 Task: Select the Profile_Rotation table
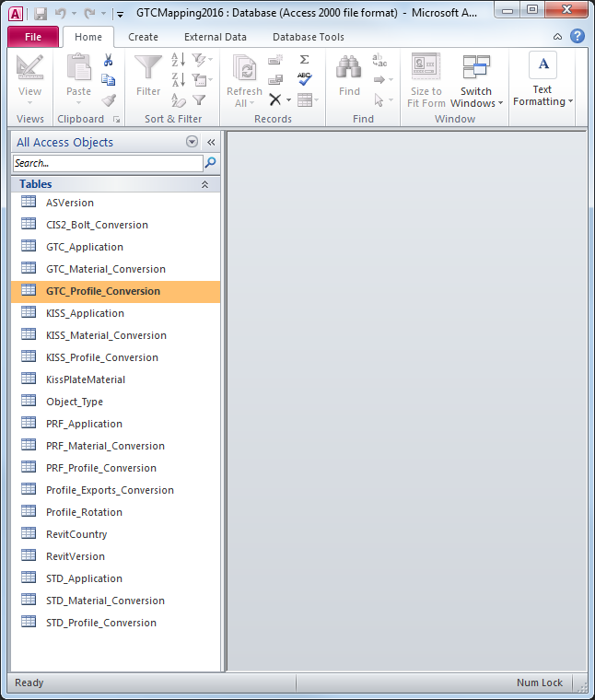[116, 512]
